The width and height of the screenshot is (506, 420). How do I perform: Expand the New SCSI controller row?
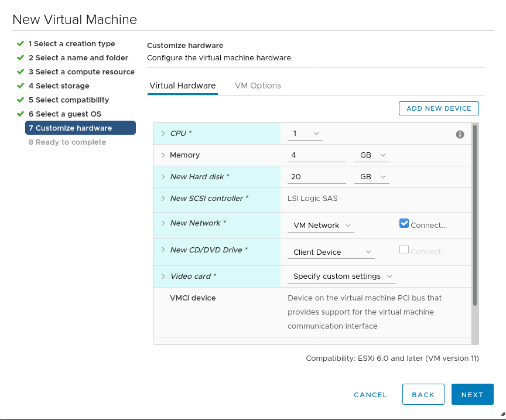(163, 199)
